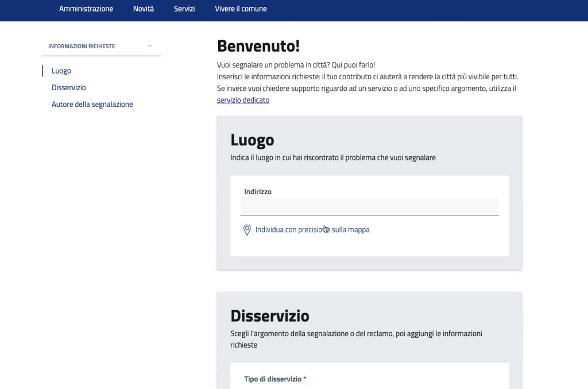The width and height of the screenshot is (588, 389).
Task: Open the Tipo di disservizio selector
Action: point(369,386)
